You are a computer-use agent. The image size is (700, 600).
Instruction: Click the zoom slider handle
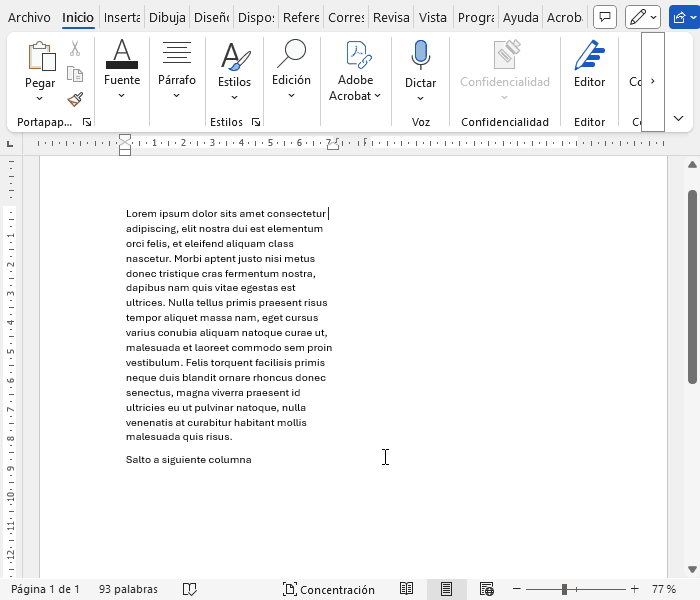[565, 589]
